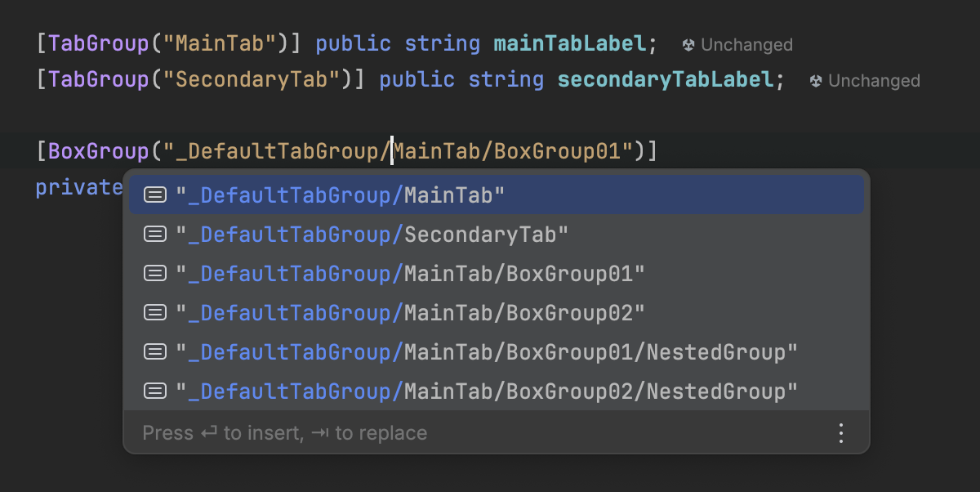Open the completion popup's three-dot options menu

click(x=841, y=433)
